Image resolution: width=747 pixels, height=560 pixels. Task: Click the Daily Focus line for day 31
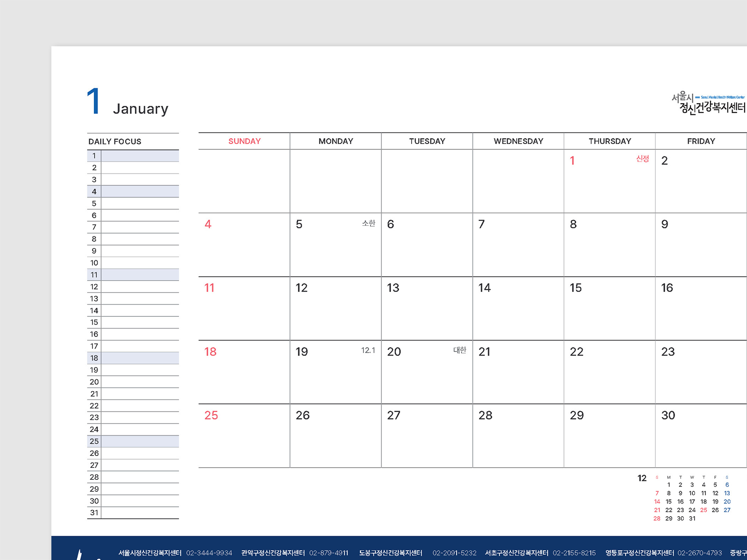pos(133,513)
